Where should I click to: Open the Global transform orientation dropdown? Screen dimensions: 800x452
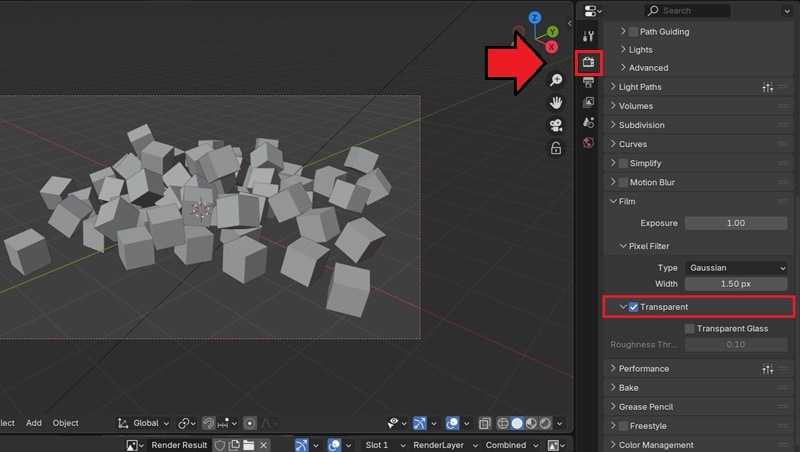(x=143, y=423)
